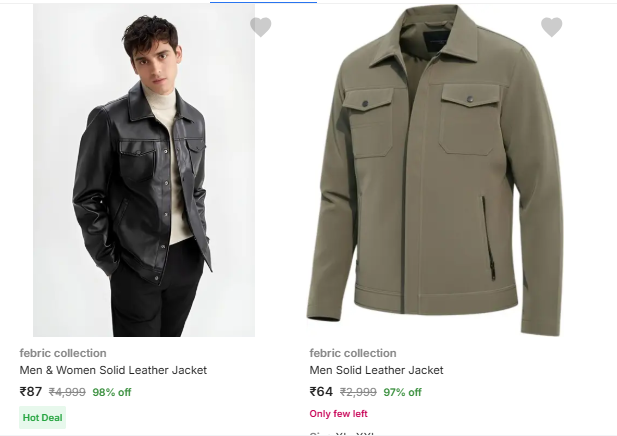Click the ₹64 sale price
617x436 pixels.
tap(321, 392)
